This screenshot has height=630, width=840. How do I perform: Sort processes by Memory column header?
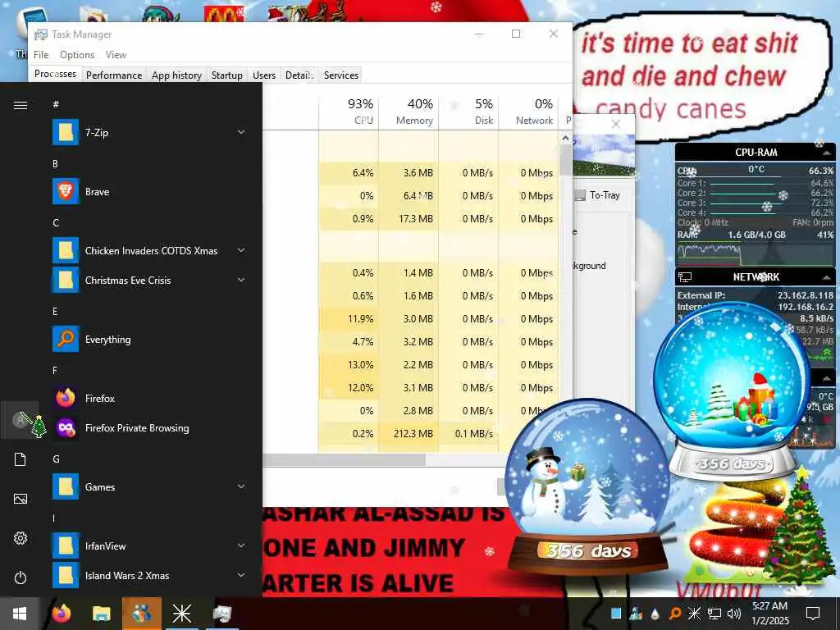pyautogui.click(x=409, y=112)
